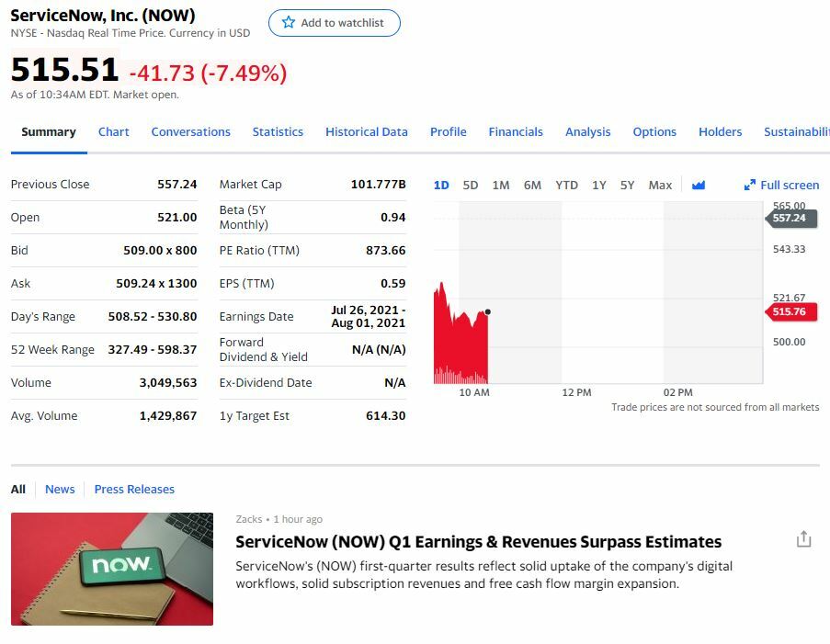
Task: Select the 5Y chart range
Action: [x=627, y=186]
